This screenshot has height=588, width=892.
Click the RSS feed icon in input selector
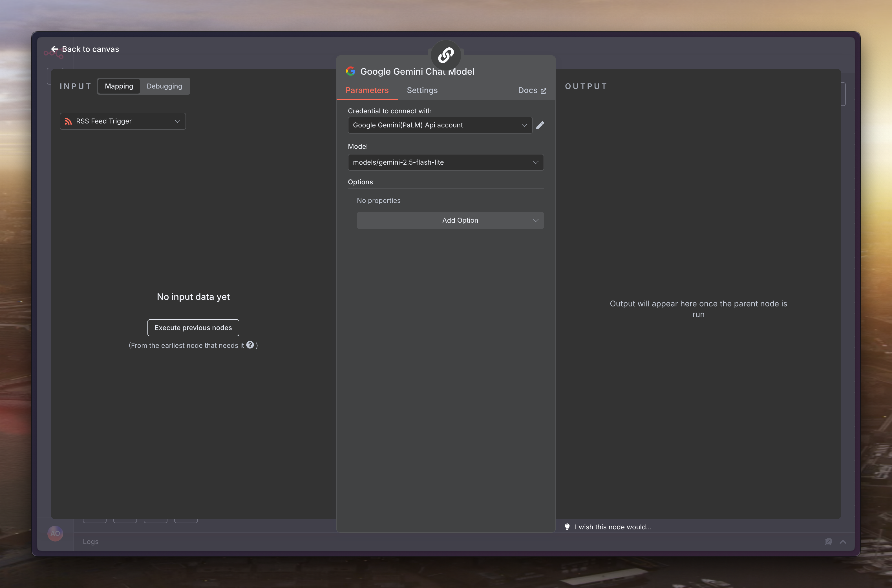click(68, 121)
